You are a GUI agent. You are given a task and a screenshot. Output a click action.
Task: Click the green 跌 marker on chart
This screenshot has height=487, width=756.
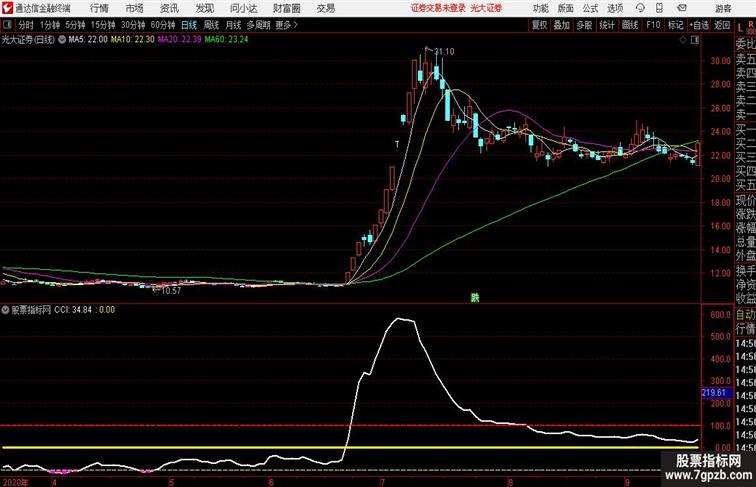point(475,298)
